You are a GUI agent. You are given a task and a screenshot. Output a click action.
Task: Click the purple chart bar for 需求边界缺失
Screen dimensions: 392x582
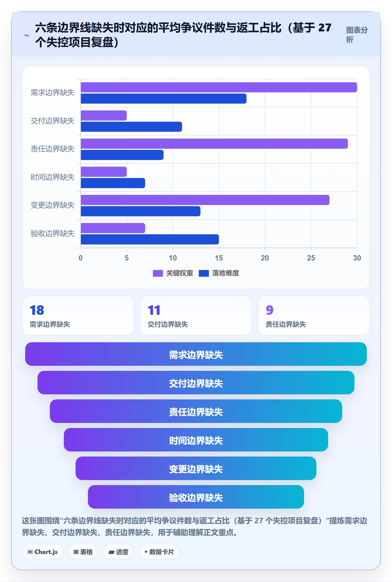pos(219,87)
